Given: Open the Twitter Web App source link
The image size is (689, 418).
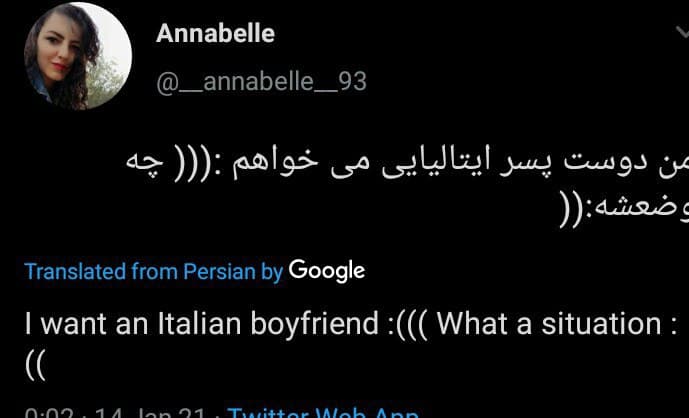Looking at the screenshot, I should [x=323, y=413].
